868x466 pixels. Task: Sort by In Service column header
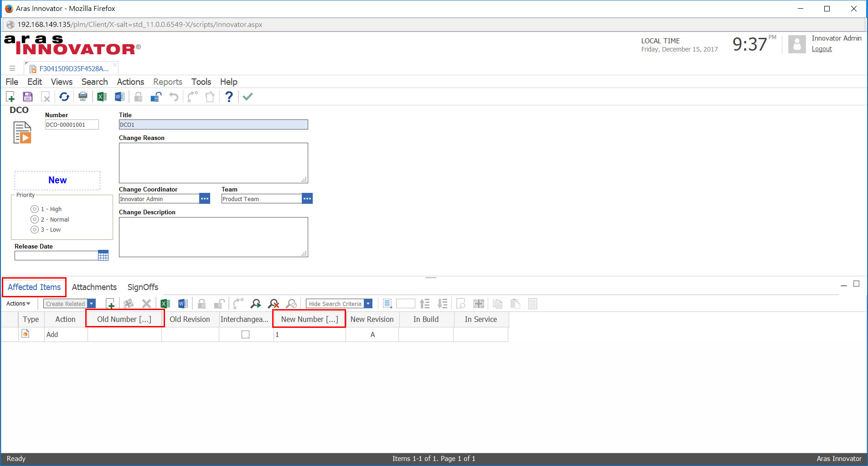click(x=481, y=320)
